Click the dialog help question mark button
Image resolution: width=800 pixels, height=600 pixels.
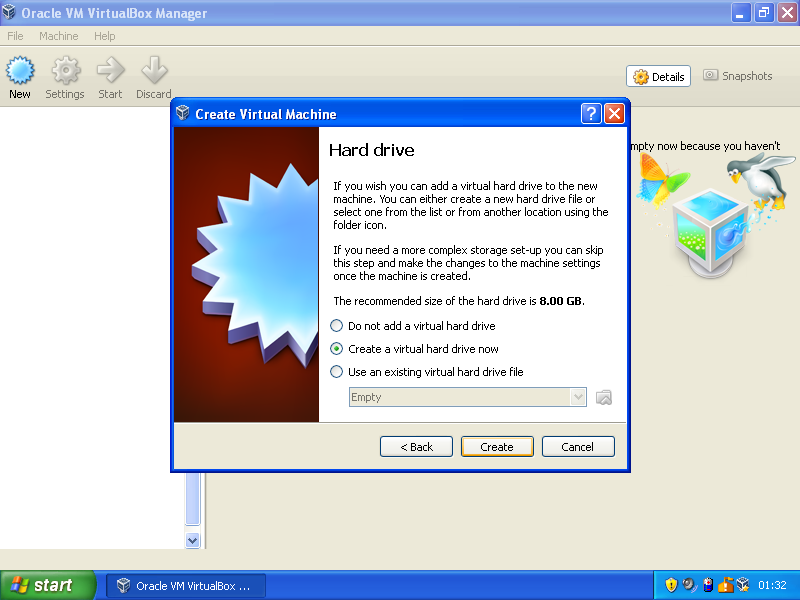click(x=591, y=114)
